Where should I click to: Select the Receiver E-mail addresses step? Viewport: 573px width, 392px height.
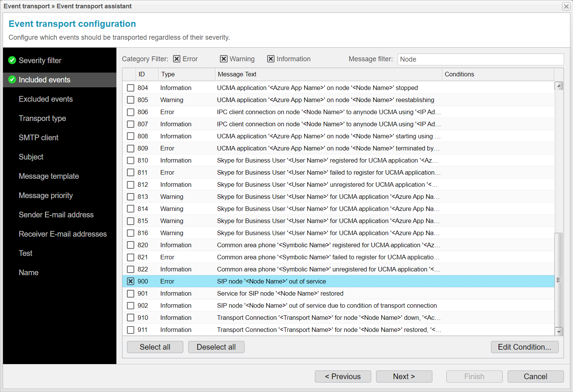[62, 234]
